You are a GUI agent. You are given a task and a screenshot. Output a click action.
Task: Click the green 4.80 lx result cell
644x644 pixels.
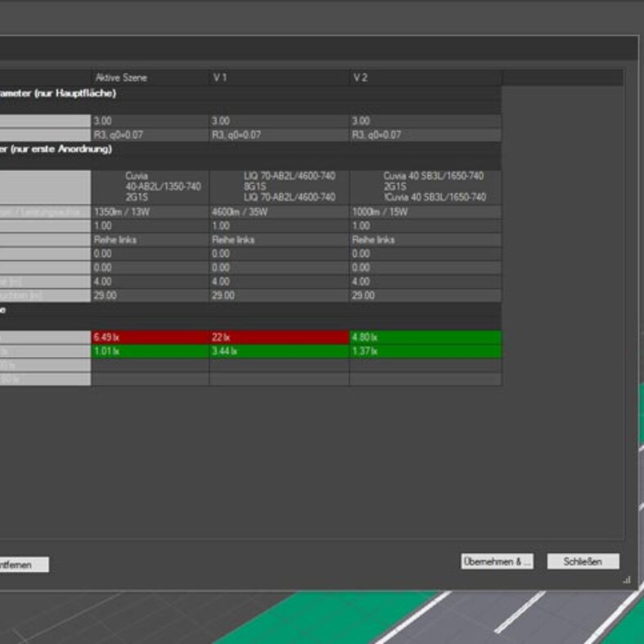pos(425,337)
